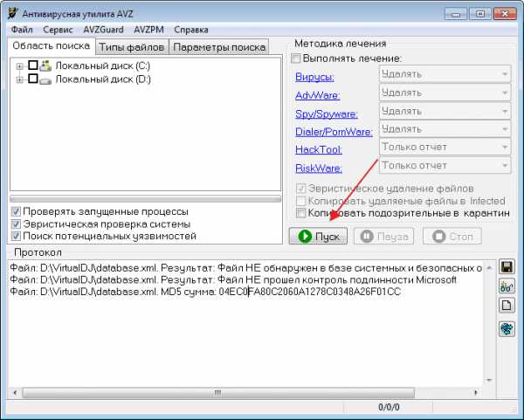Screen dimensions: 524x420
Task: Expand the Локальный диск (D:) tree node
Action: pos(20,79)
